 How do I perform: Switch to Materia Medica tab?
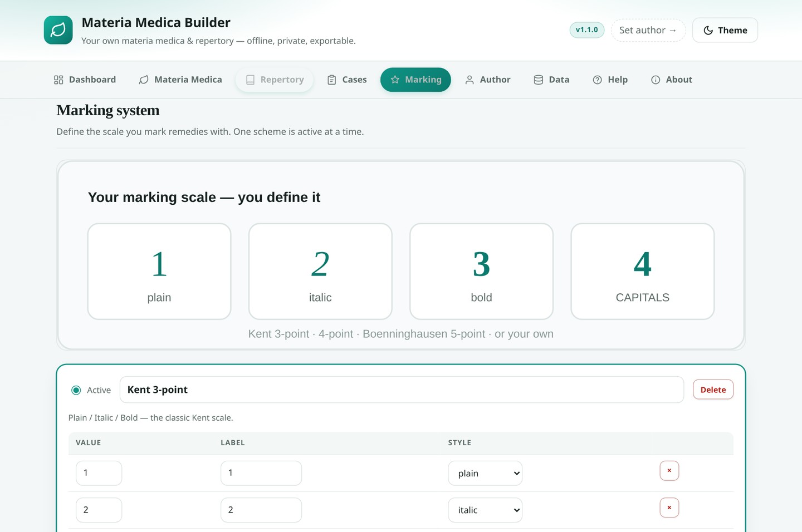180,80
